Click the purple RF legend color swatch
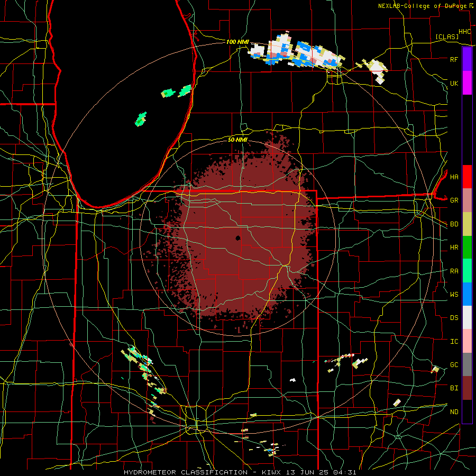This screenshot has height=476, width=476. [467, 59]
